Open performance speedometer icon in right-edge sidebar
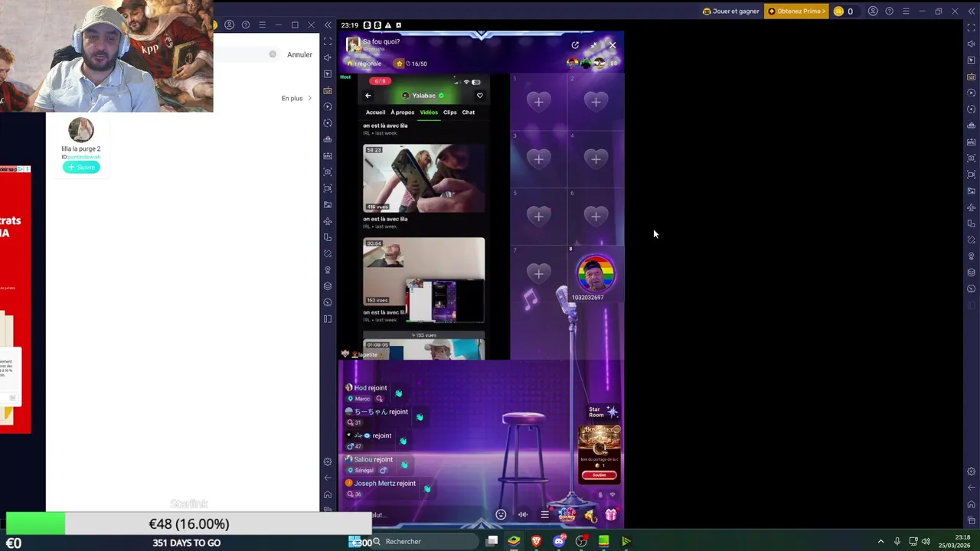The image size is (980, 551). pyautogui.click(x=972, y=289)
